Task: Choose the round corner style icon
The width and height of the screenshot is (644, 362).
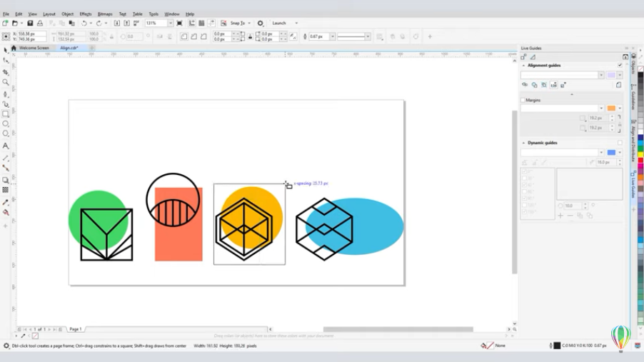Action: click(184, 36)
